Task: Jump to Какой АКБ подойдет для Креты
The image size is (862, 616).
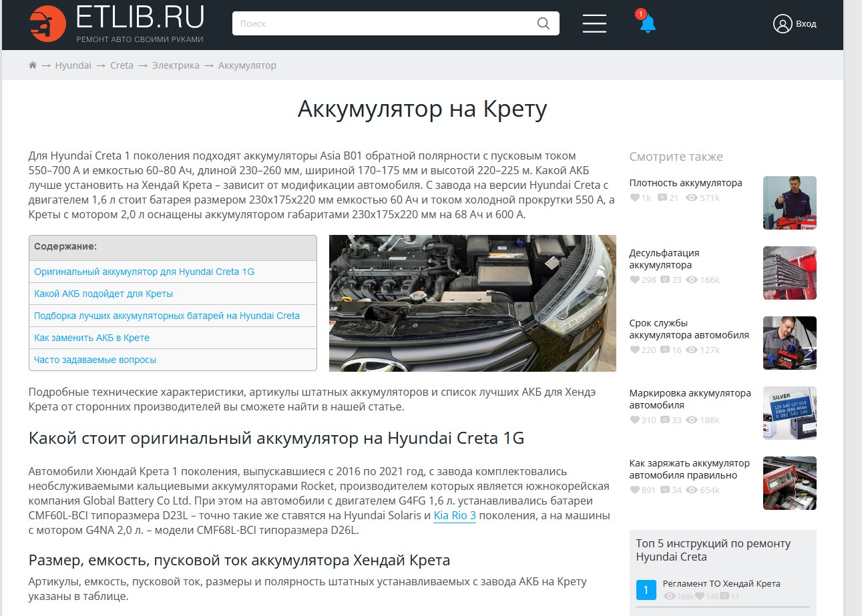Action: tap(103, 294)
